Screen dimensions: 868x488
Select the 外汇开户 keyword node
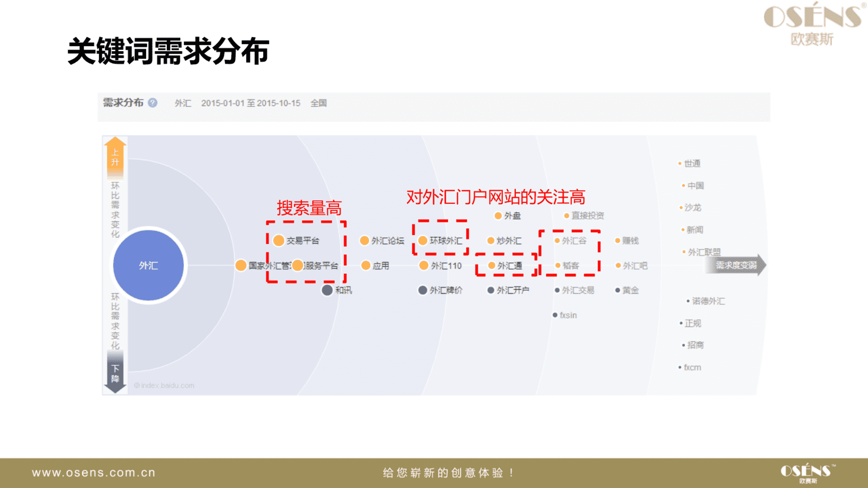[x=508, y=290]
